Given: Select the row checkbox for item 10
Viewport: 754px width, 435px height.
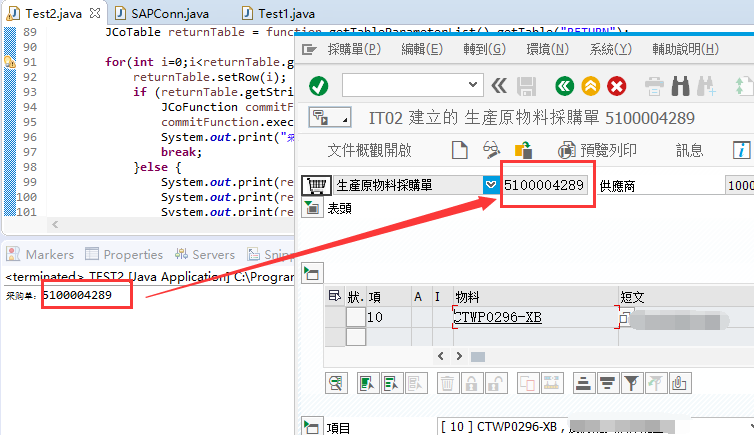Looking at the screenshot, I should [356, 317].
